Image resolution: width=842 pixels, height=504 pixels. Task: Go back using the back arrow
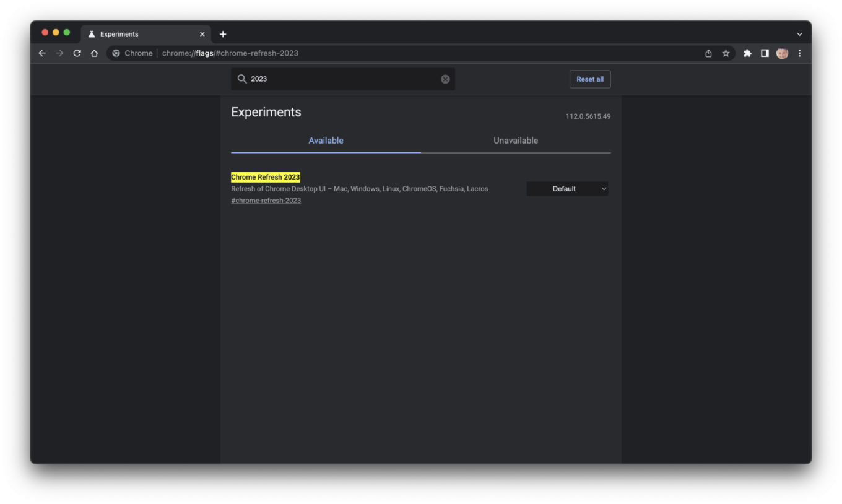42,53
